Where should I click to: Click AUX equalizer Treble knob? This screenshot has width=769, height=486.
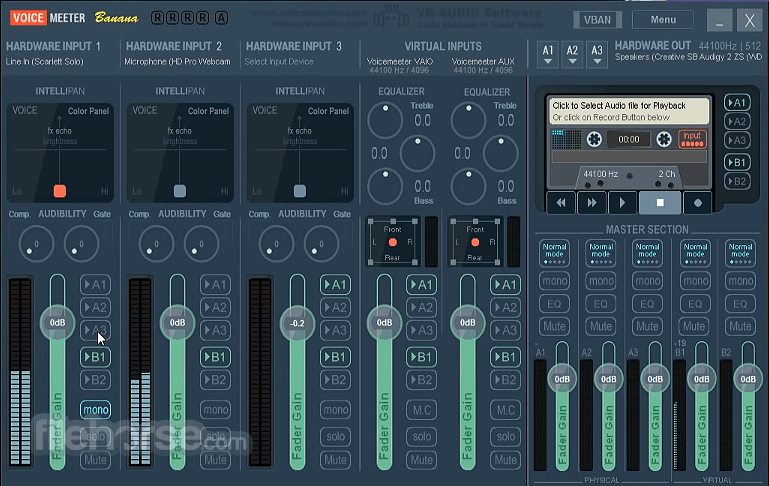(x=468, y=120)
